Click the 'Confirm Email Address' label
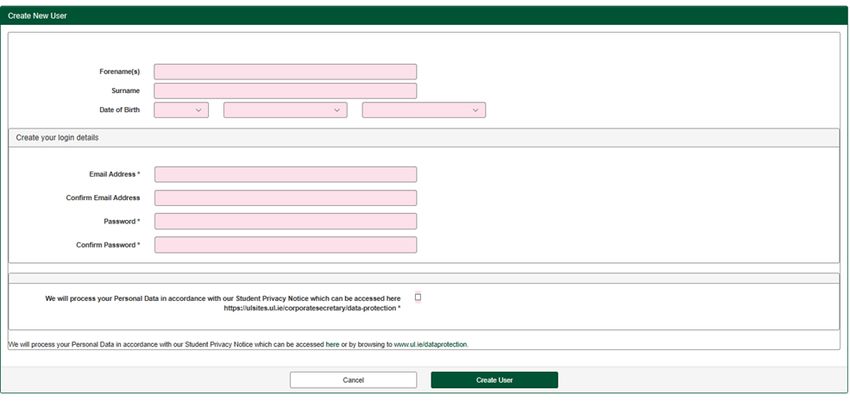 tap(103, 198)
